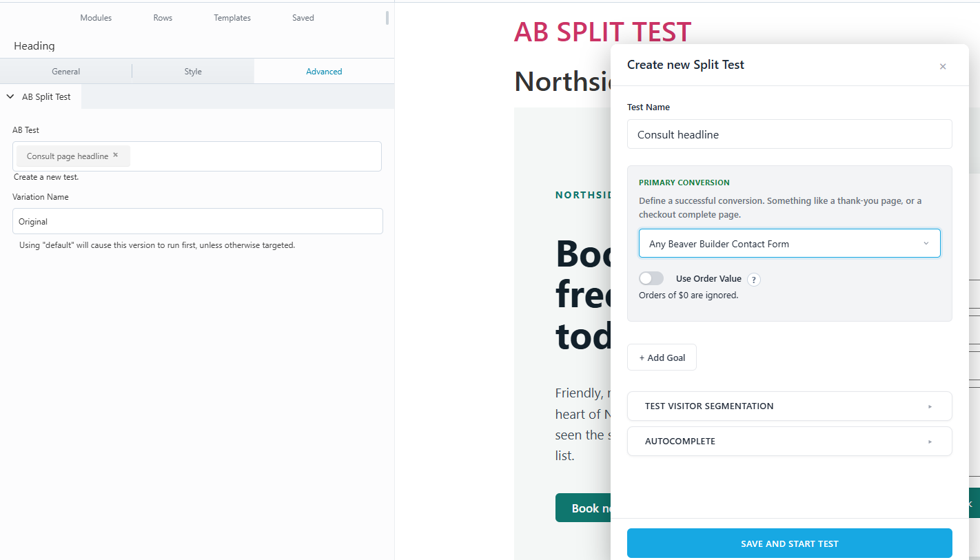Click the Add Goal button
980x560 pixels.
point(662,357)
